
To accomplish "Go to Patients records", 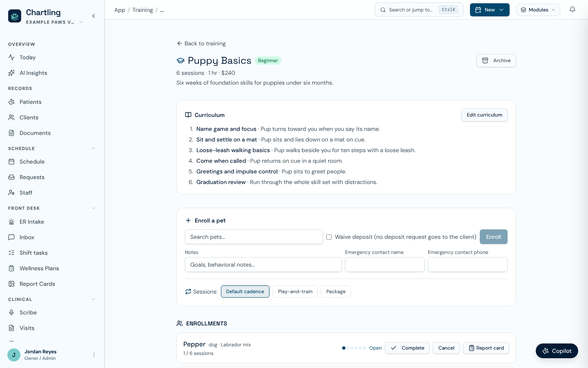I will coord(52,102).
